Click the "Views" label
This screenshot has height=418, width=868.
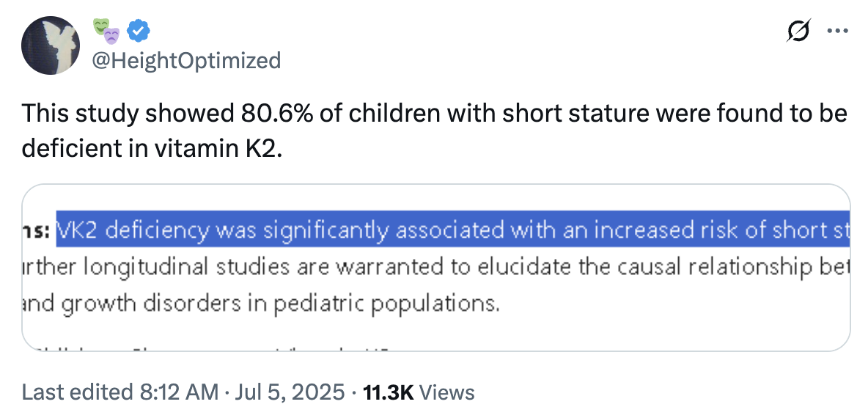(x=446, y=392)
